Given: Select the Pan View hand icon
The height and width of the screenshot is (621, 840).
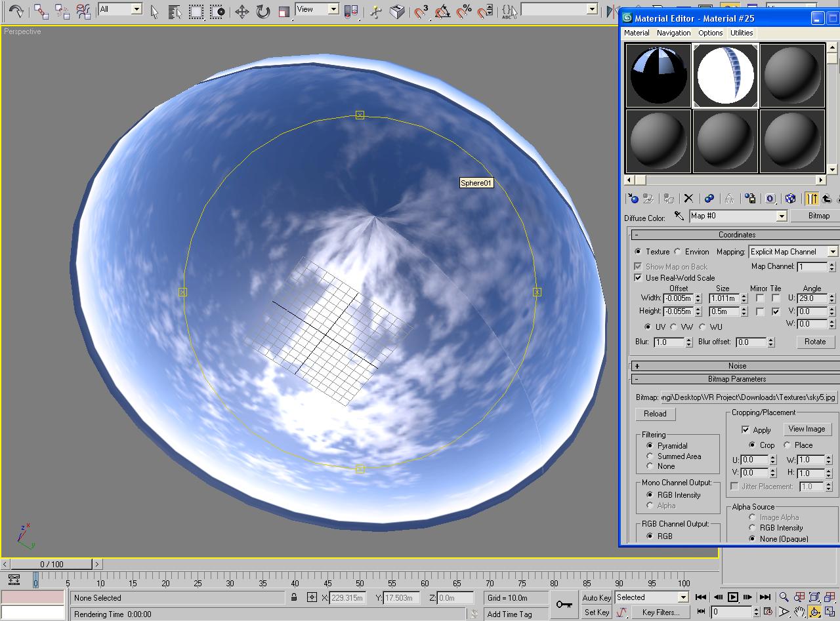Looking at the screenshot, I should click(x=799, y=612).
